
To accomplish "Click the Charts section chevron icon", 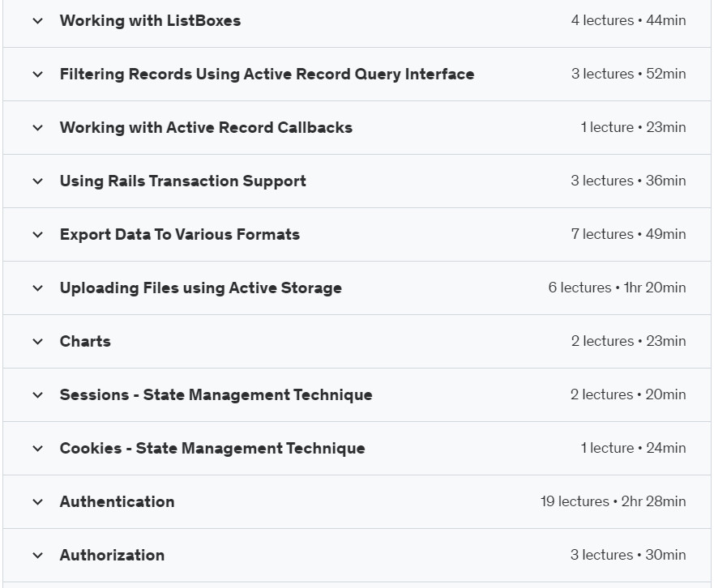I will point(38,342).
